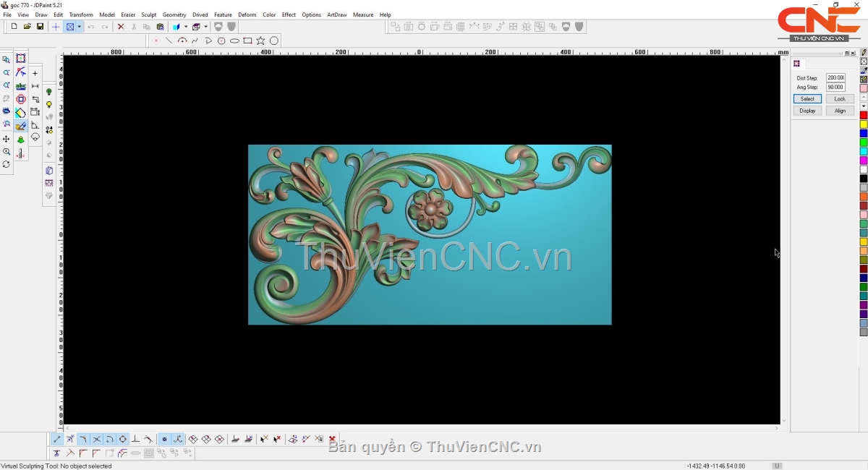Open the blue cube view dropdown arrow

point(186,27)
